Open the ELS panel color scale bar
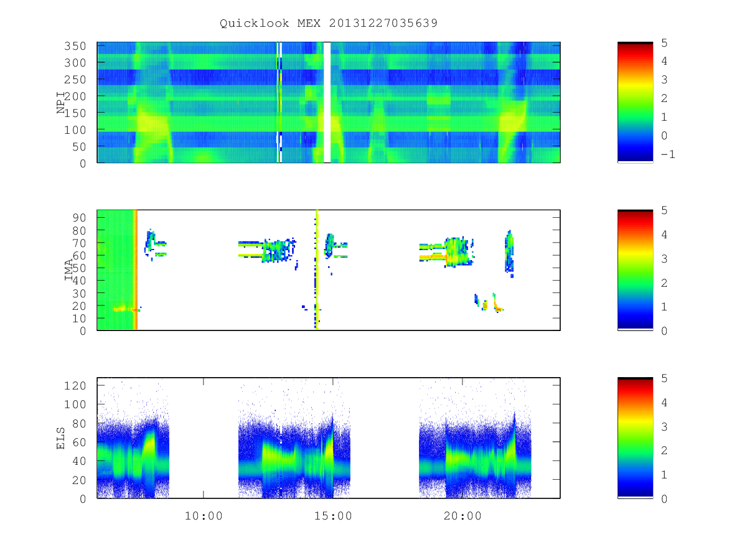The width and height of the screenshot is (747, 560). point(635,437)
